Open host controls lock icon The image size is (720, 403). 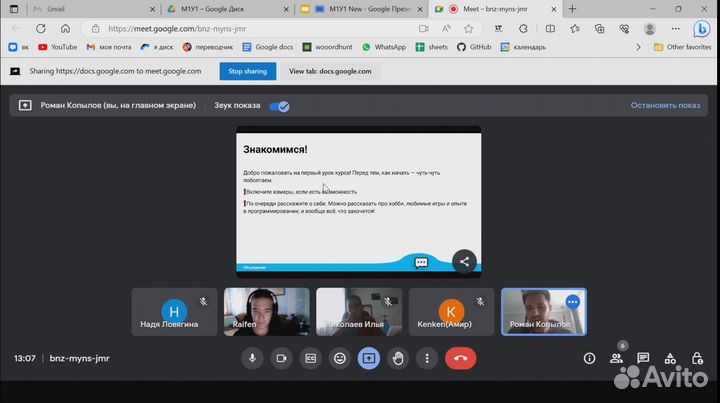(697, 358)
